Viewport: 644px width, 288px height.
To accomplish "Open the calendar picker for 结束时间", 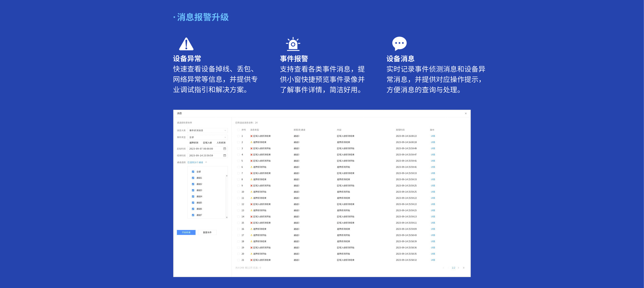I will click(x=225, y=155).
